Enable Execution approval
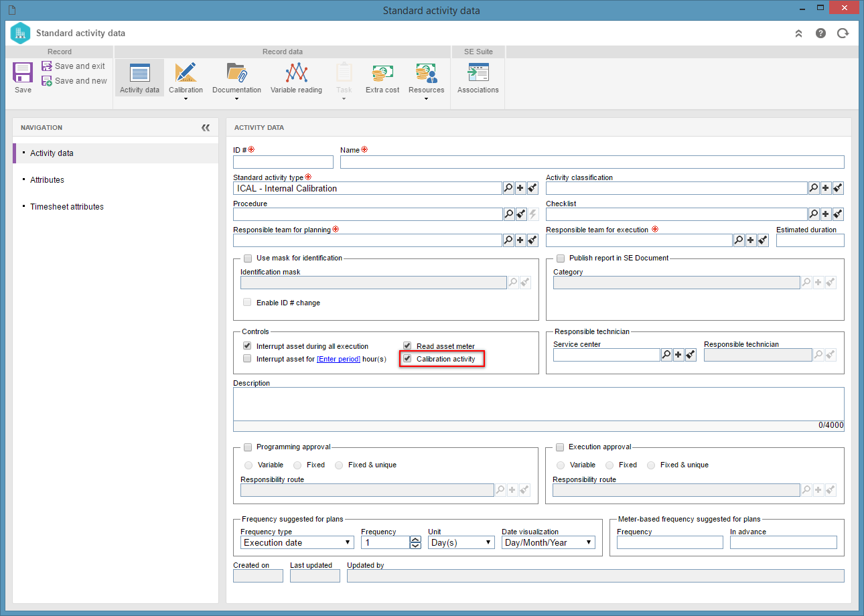The height and width of the screenshot is (616, 864). click(x=561, y=447)
